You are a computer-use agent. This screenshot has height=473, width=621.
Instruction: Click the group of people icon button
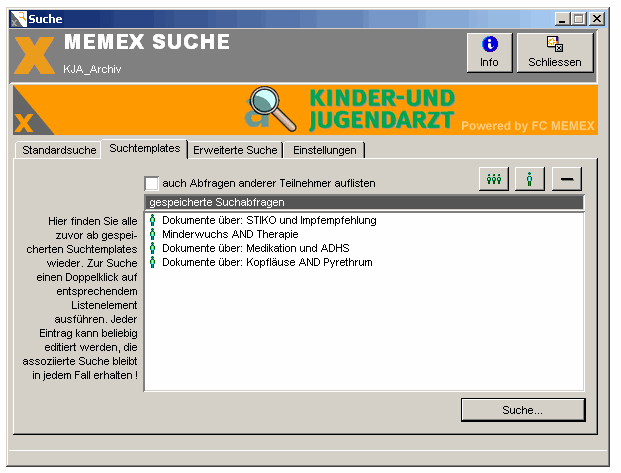point(492,178)
